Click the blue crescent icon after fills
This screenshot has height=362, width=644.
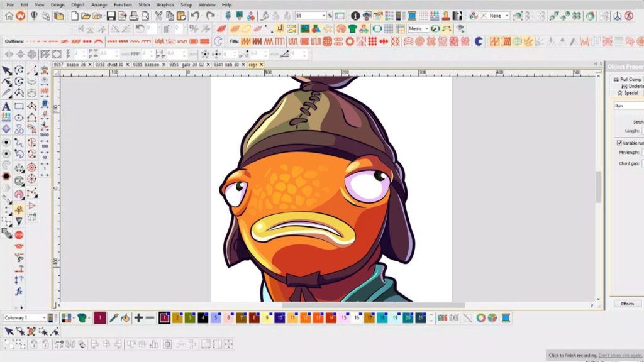(x=479, y=41)
